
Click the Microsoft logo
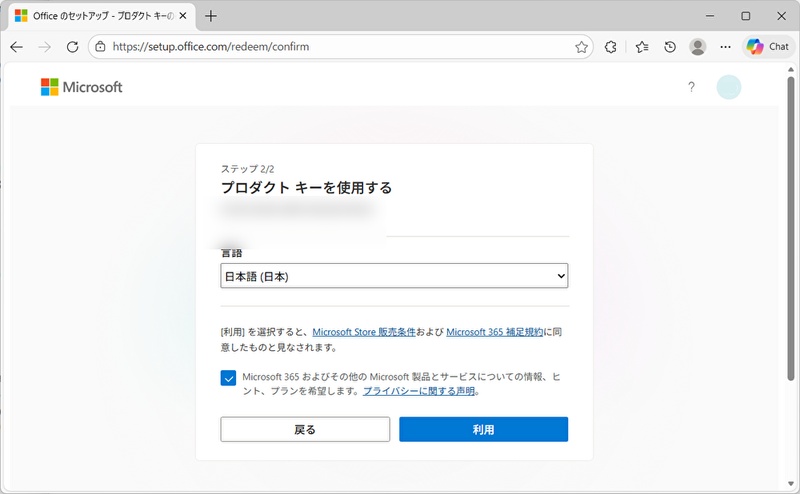tap(82, 87)
